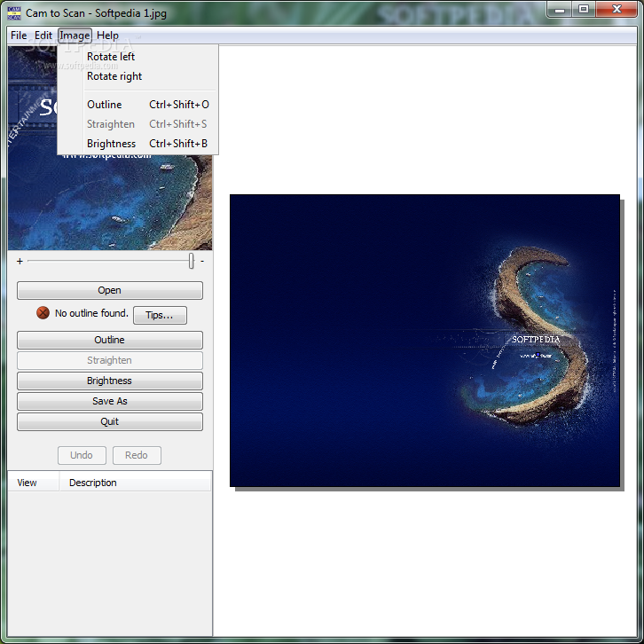Open the Tips... dialog
The height and width of the screenshot is (644, 644).
[x=160, y=315]
